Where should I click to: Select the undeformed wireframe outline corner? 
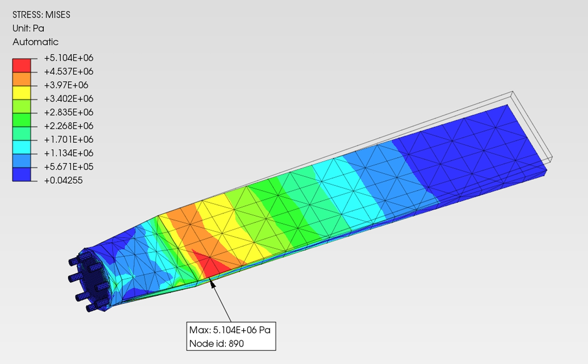click(512, 92)
